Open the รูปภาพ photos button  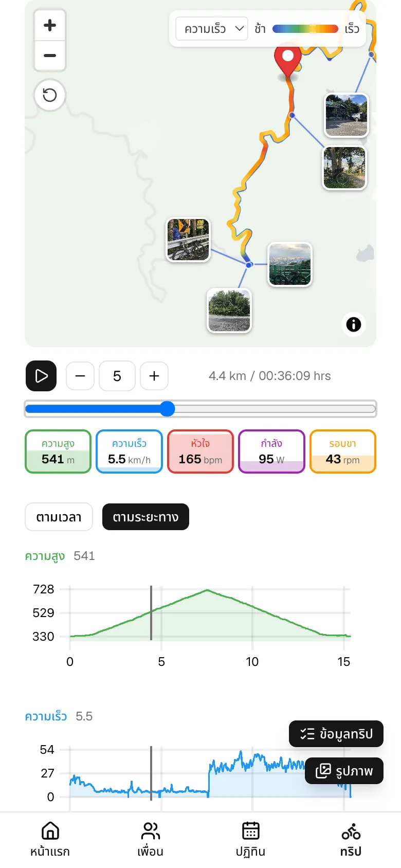(344, 771)
